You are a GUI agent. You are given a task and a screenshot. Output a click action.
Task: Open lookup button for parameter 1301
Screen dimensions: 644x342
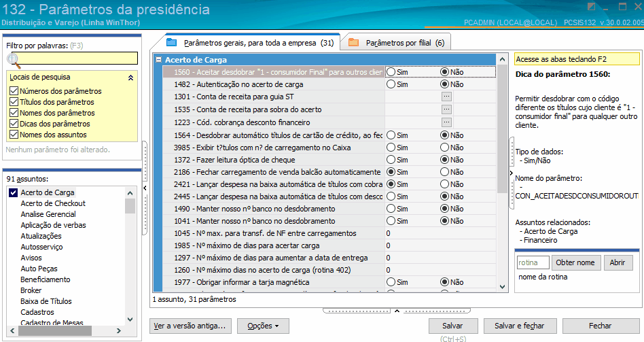[x=446, y=97]
